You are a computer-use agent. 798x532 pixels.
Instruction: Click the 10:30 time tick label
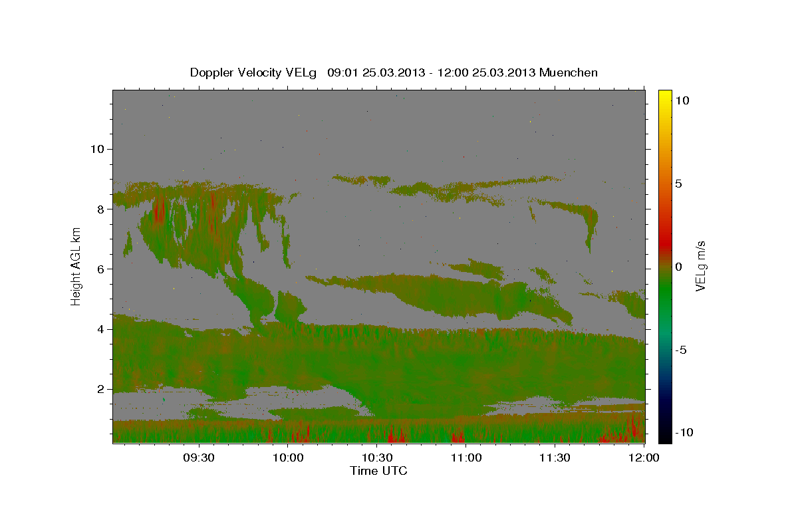point(377,458)
